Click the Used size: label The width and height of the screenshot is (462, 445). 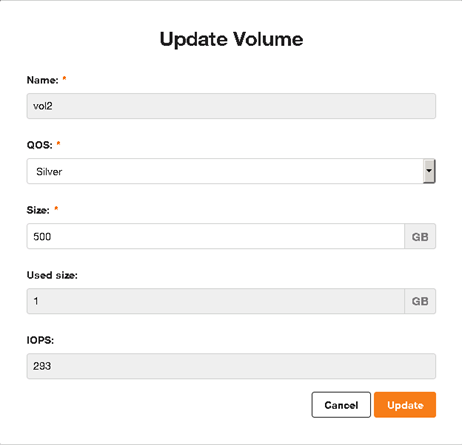pos(52,275)
